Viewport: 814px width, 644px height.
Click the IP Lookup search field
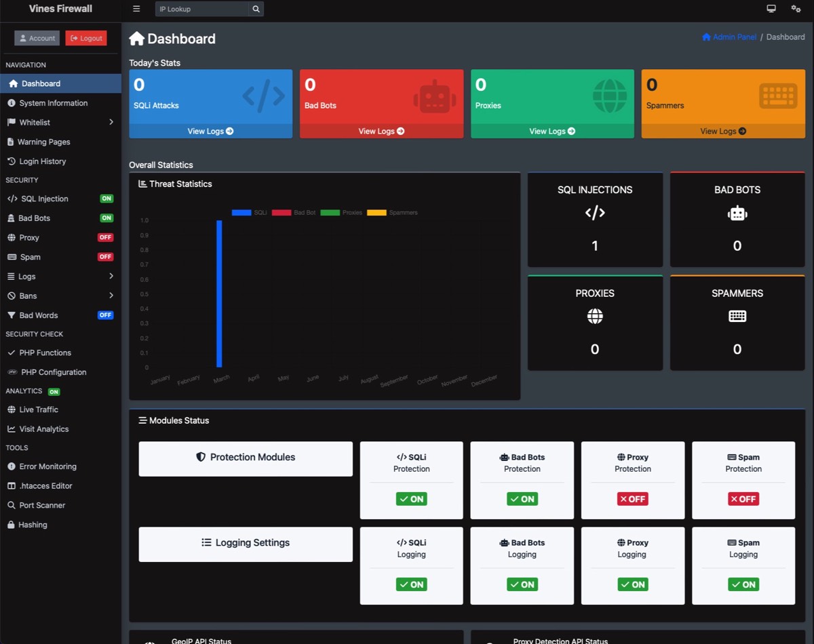[201, 9]
